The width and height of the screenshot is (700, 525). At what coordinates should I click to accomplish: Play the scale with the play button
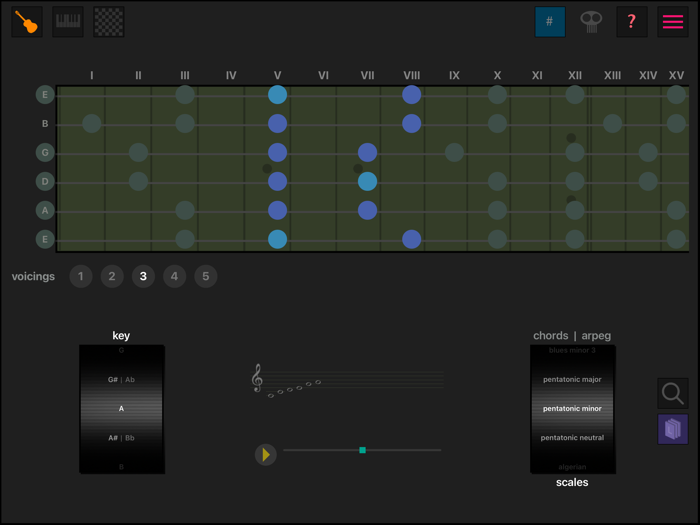coord(266,454)
